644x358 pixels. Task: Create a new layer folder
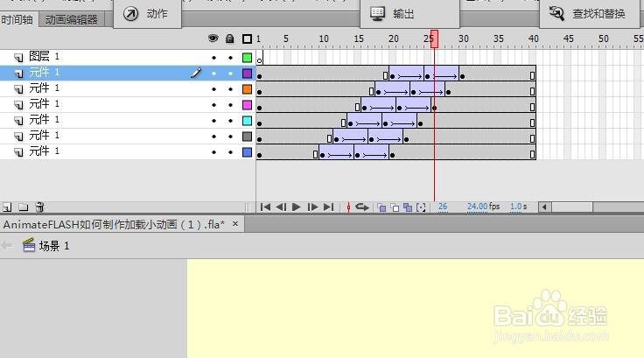[23, 207]
